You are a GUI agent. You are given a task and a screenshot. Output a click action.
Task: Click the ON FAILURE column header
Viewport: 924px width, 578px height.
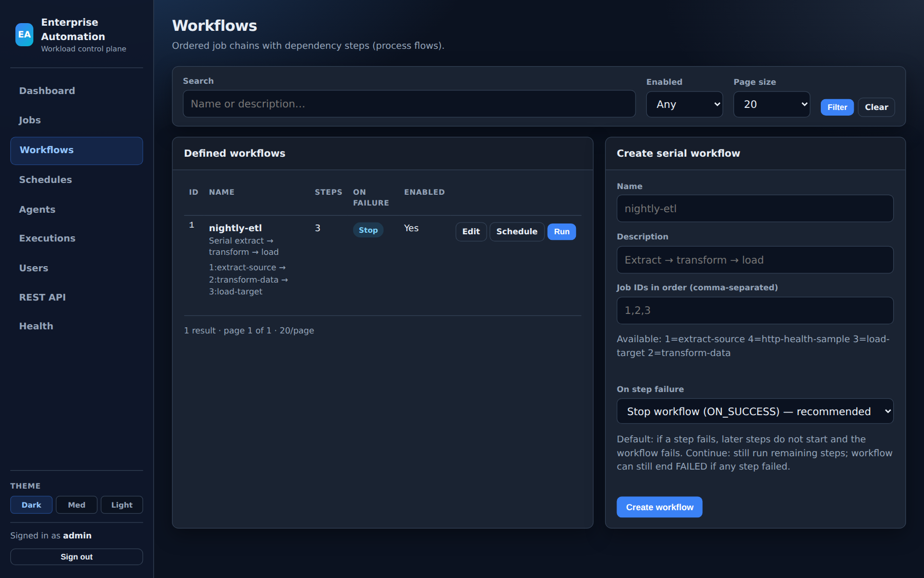pos(371,197)
